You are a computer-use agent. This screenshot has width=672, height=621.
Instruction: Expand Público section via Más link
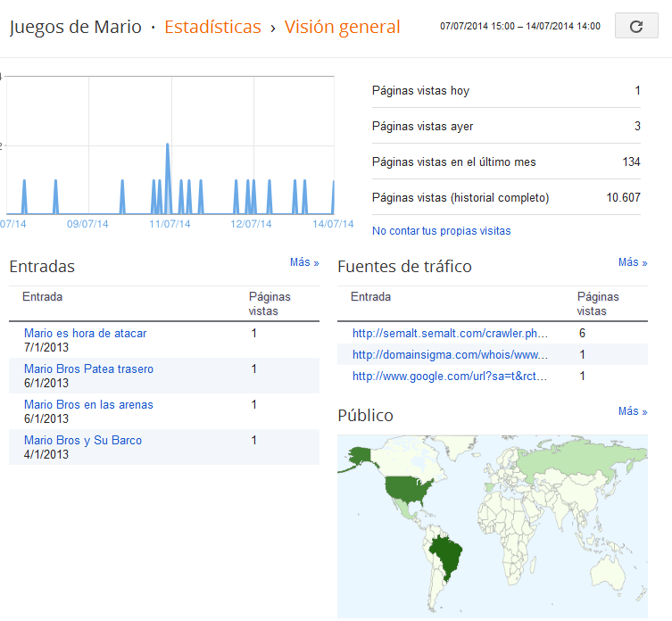(633, 411)
